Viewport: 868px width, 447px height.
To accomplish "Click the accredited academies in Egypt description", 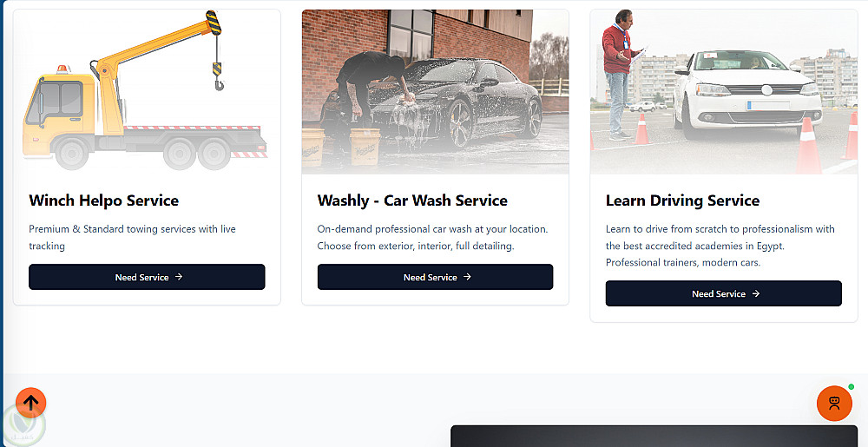I will 720,246.
